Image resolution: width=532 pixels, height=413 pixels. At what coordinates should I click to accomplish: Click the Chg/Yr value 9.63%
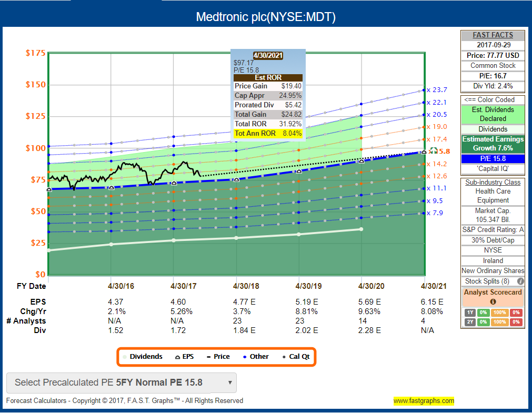tap(369, 311)
